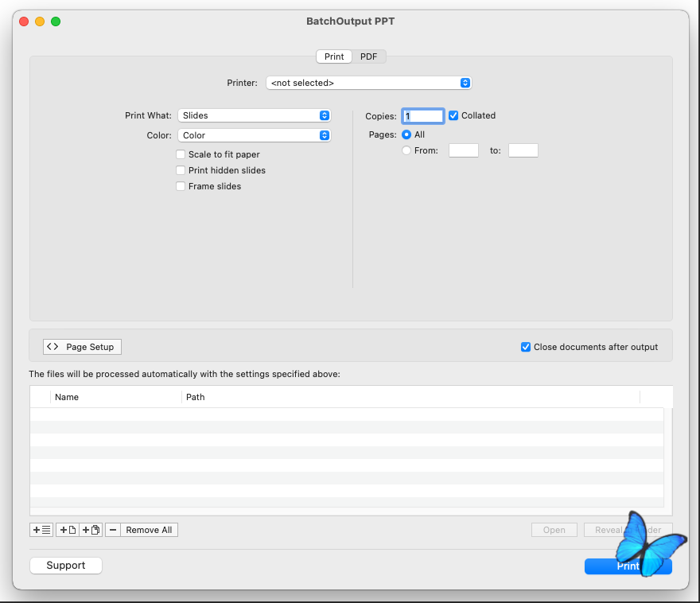The height and width of the screenshot is (603, 700).
Task: Open the Color mode dropdown
Action: (x=254, y=135)
